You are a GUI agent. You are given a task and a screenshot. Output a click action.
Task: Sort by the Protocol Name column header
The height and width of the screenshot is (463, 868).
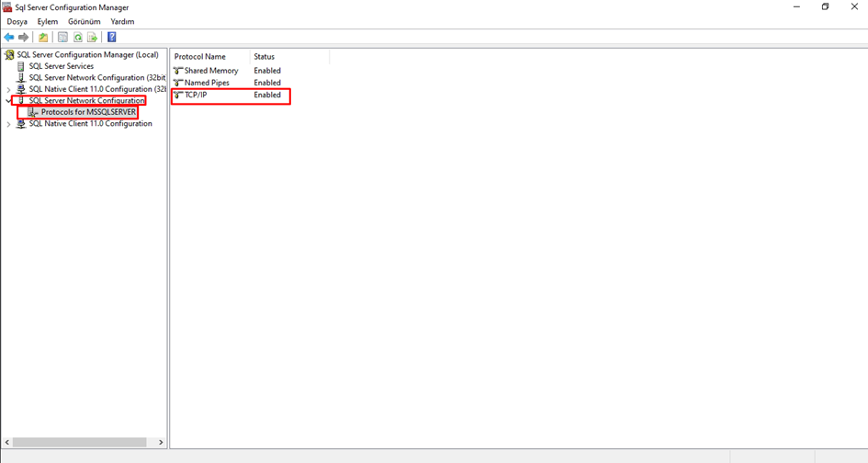[x=210, y=56]
